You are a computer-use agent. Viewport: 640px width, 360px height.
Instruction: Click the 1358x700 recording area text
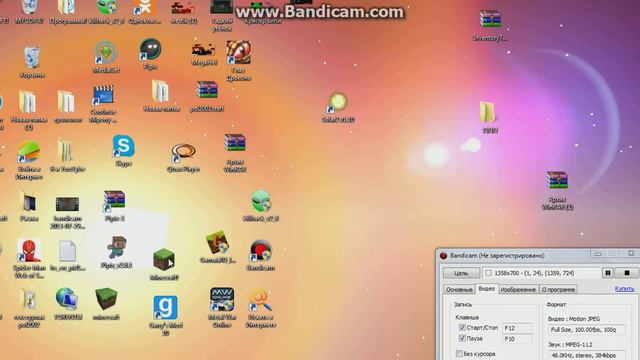pos(534,273)
